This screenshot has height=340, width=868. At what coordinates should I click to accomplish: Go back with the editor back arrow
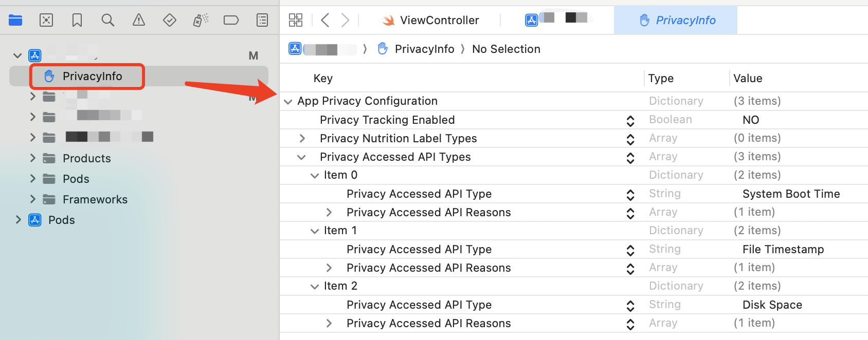(325, 21)
